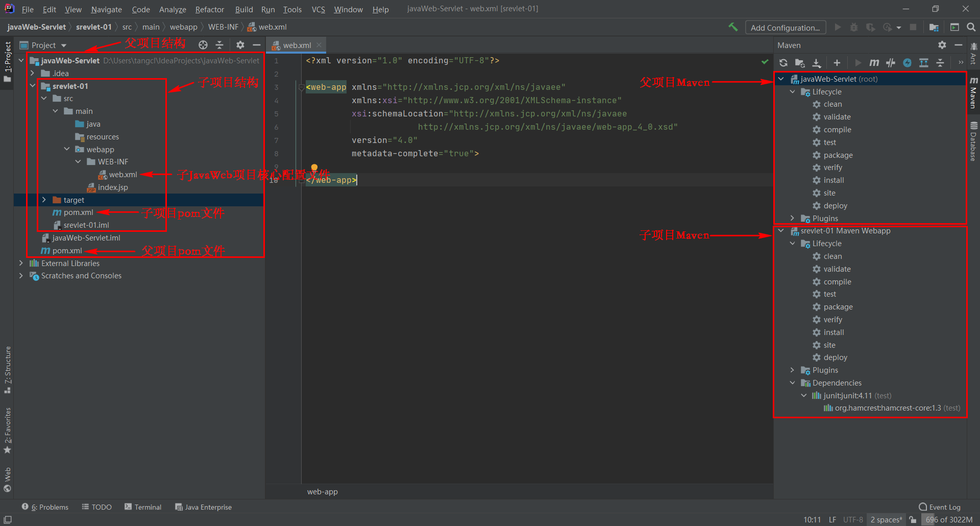Expand Plugins under javaWeb-Servlet root Maven
This screenshot has height=526, width=980.
pyautogui.click(x=792, y=218)
